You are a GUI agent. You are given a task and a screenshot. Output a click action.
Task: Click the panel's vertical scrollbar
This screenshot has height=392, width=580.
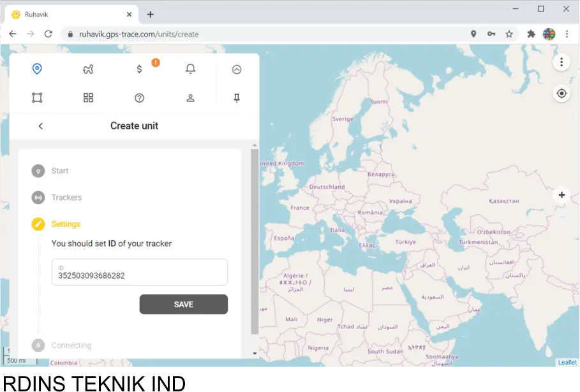point(255,242)
